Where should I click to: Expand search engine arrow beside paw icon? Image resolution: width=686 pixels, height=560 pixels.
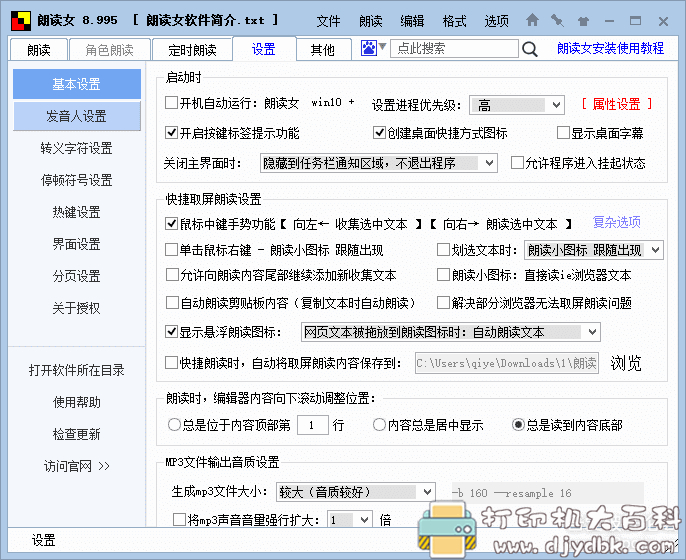click(x=382, y=46)
